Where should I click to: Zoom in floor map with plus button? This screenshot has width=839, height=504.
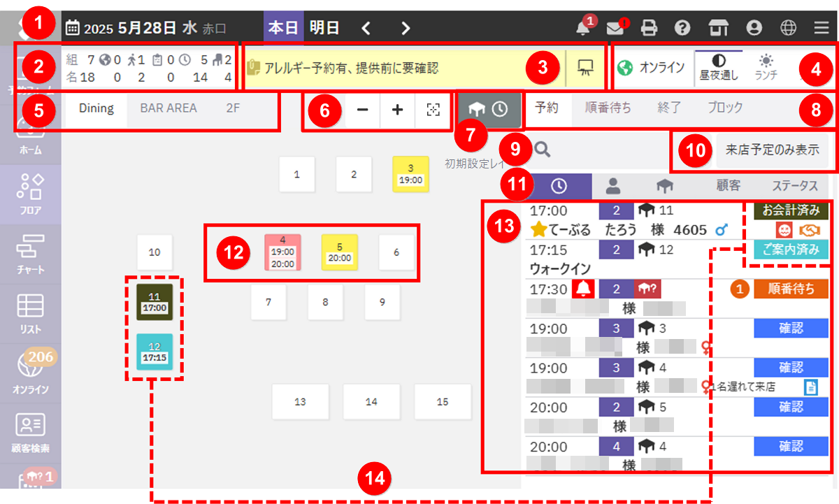pos(397,110)
